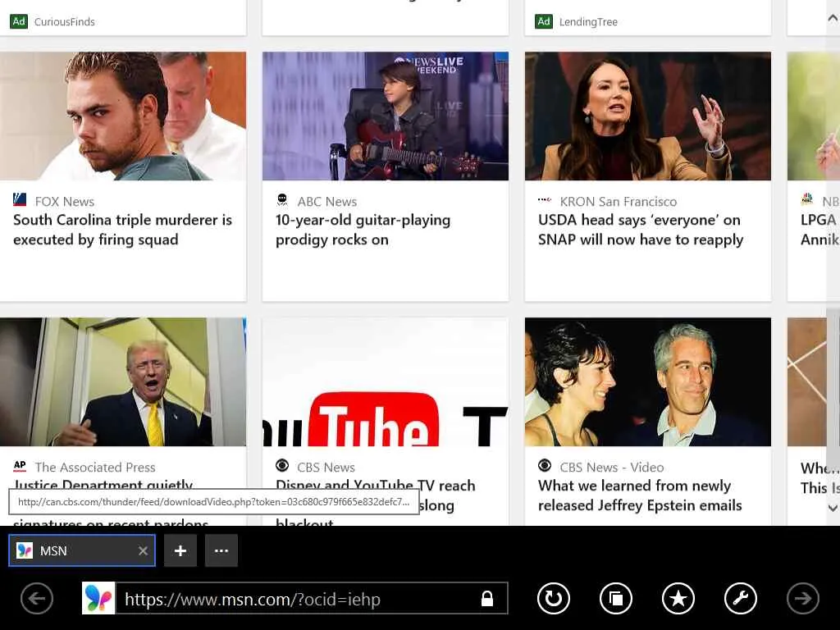Click the lock security icon in address bar

487,598
